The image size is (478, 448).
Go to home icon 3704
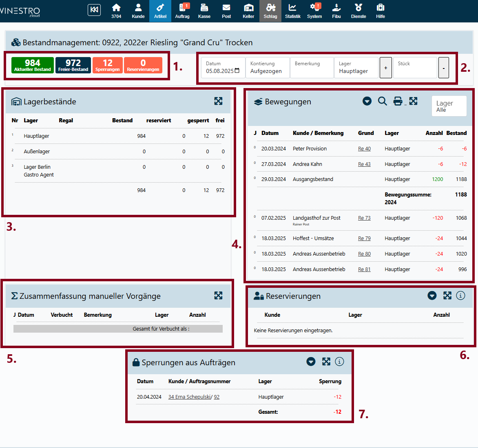pos(116,11)
